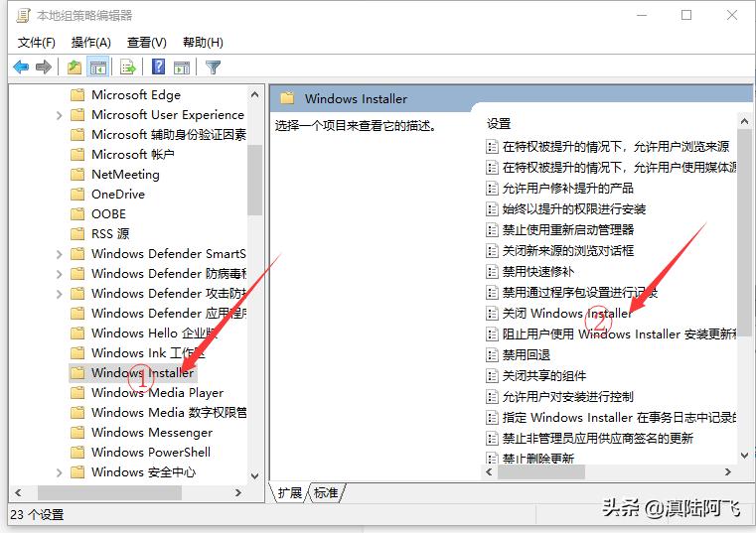
Task: Select 阻止用户使用 Windows Installer 安装更新 setting
Action: pos(619,333)
